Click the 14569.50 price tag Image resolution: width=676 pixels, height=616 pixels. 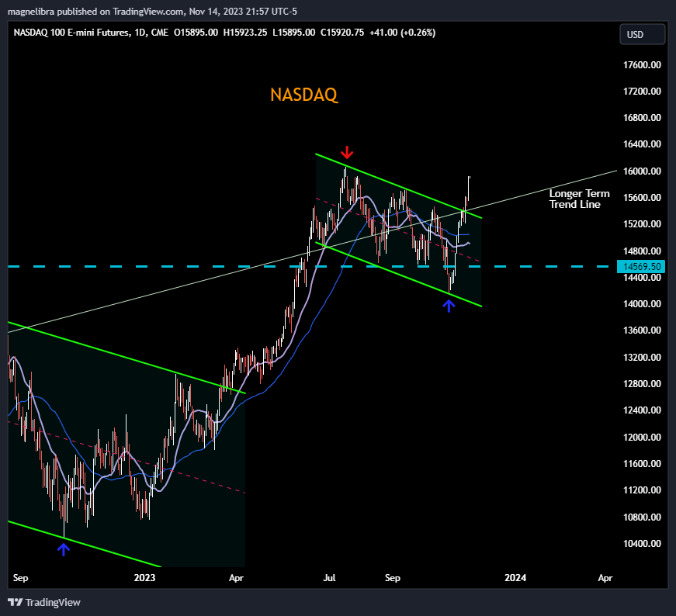coord(641,266)
